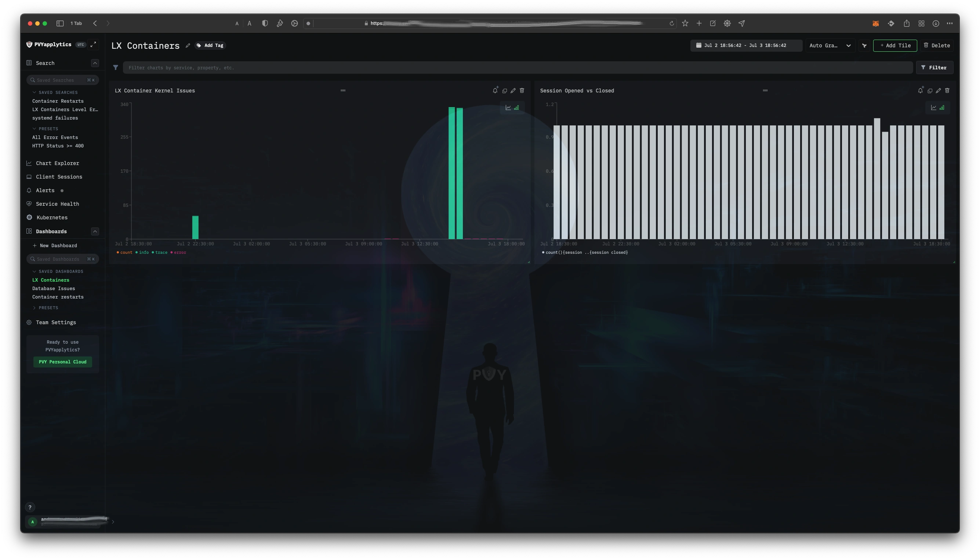Expand the Presets section under Dashboards
The height and width of the screenshot is (560, 980).
tap(35, 308)
